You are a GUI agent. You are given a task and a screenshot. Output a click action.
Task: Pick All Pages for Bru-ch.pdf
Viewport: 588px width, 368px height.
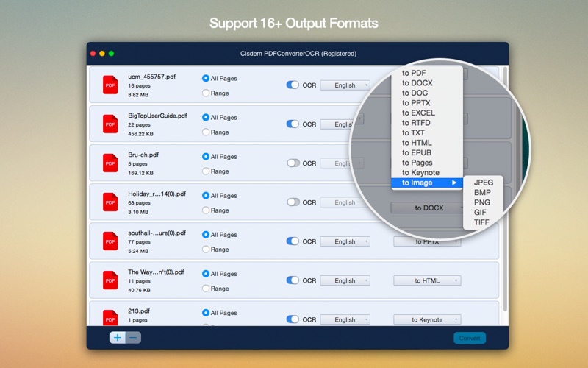coord(206,156)
